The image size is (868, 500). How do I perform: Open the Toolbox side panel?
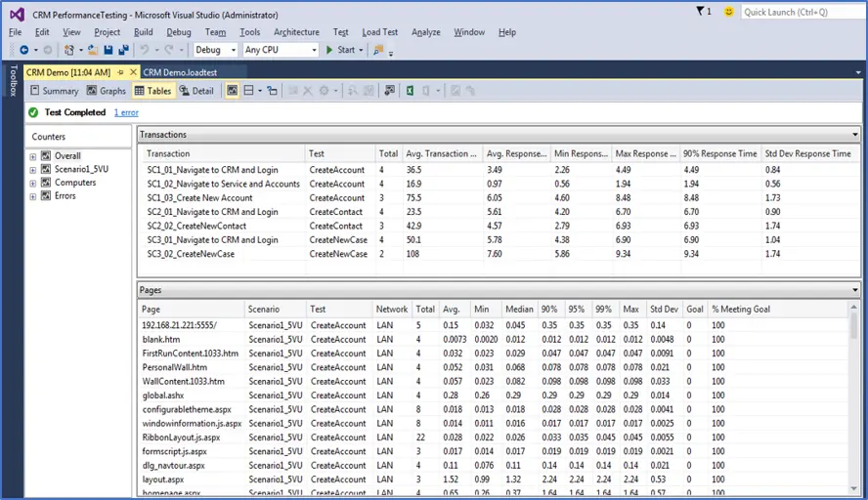pos(12,80)
